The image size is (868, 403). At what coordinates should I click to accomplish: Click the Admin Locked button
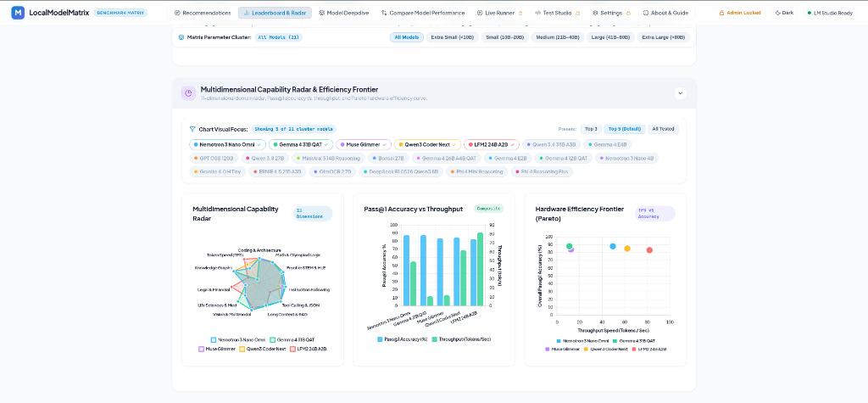(x=739, y=13)
